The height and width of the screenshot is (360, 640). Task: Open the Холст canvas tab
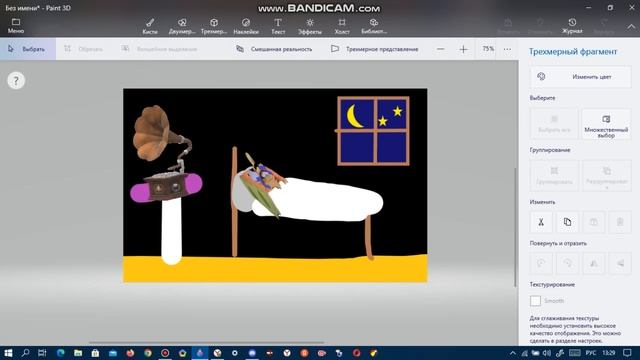342,26
